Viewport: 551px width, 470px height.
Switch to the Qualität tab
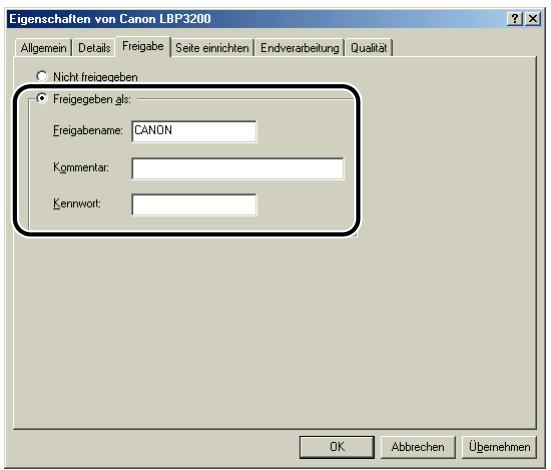[x=369, y=48]
